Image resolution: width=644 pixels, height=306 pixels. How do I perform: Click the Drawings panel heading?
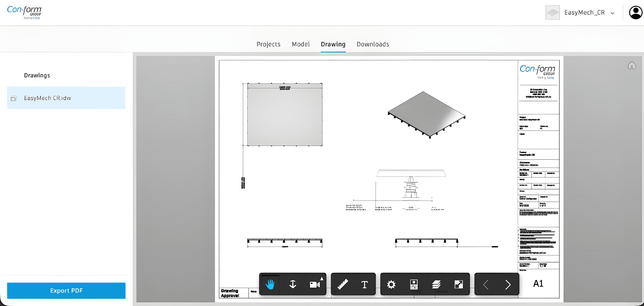(37, 75)
